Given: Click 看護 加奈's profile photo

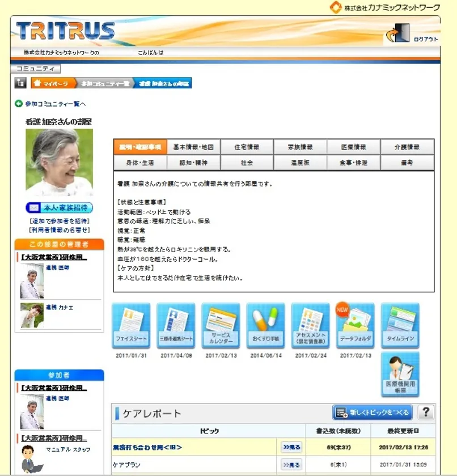Looking at the screenshot, I should pyautogui.click(x=59, y=163).
